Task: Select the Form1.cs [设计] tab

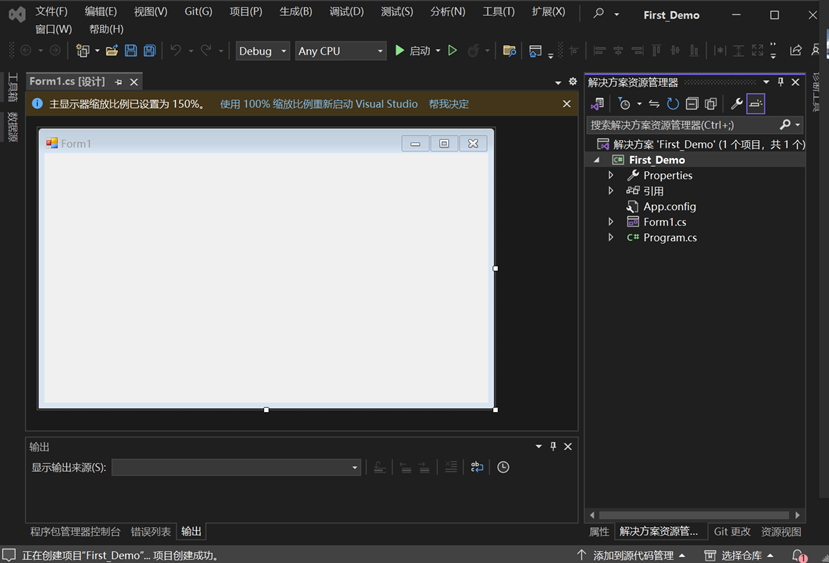Action: point(67,82)
